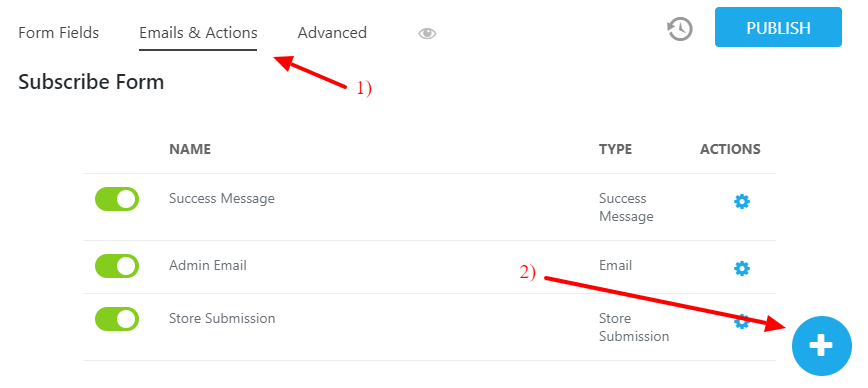Disable the Success Message action toggle
The height and width of the screenshot is (388, 868).
click(x=117, y=199)
